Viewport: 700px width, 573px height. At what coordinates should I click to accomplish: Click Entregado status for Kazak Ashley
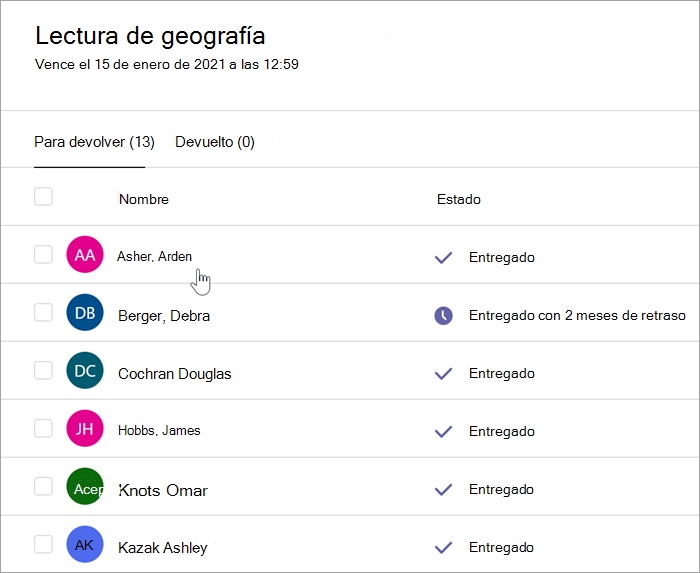point(501,548)
